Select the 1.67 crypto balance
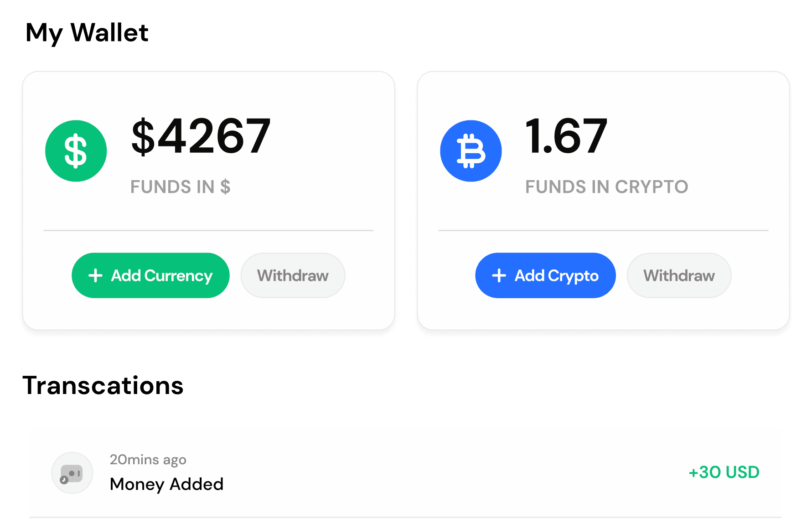Viewport: 812px width, 529px height. tap(567, 136)
